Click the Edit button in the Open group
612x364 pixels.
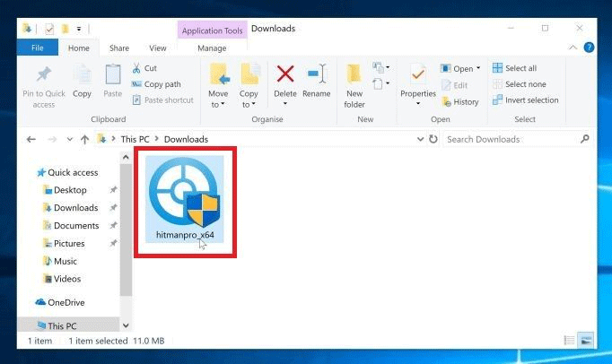coord(455,85)
